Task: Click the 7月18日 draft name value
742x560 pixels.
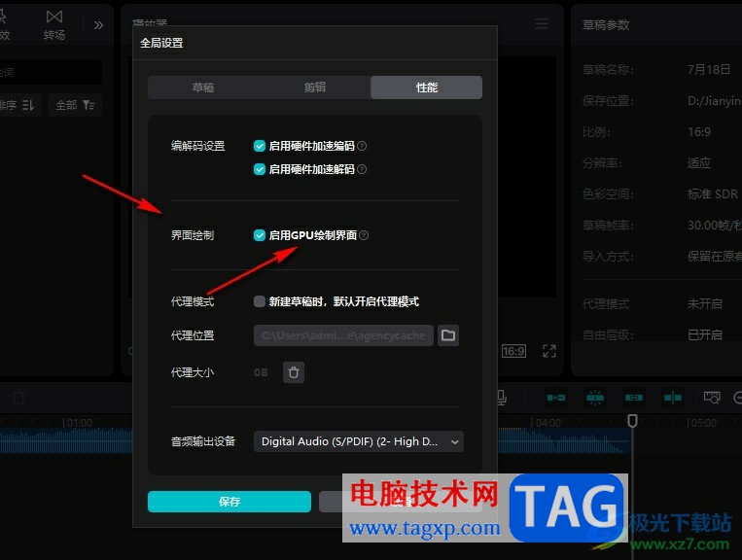Action: pyautogui.click(x=709, y=70)
